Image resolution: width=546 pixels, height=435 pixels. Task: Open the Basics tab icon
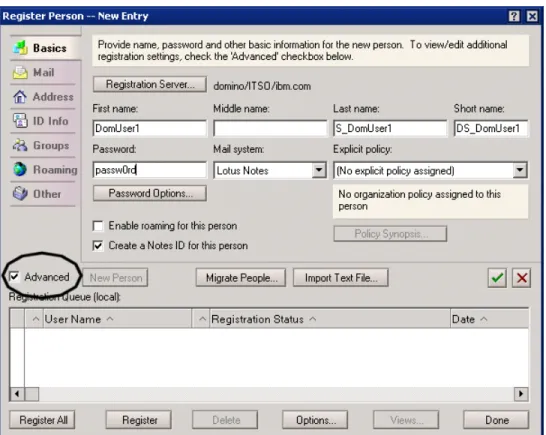point(20,48)
